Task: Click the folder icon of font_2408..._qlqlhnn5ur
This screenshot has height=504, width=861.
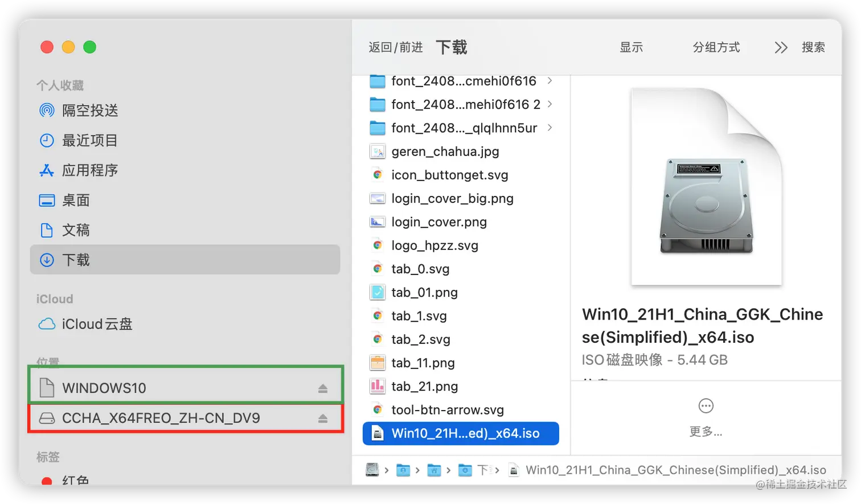Action: pos(378,128)
